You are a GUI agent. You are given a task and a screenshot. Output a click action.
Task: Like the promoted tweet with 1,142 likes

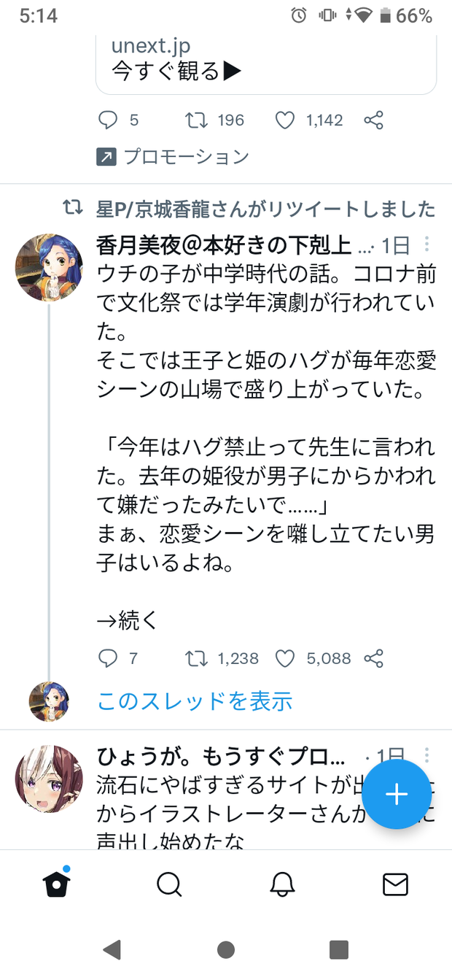tap(285, 120)
